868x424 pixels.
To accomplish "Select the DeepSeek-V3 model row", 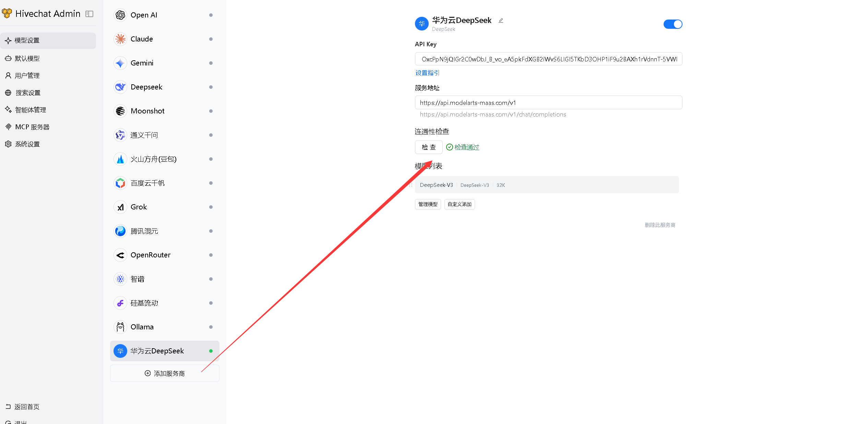I will [x=547, y=185].
